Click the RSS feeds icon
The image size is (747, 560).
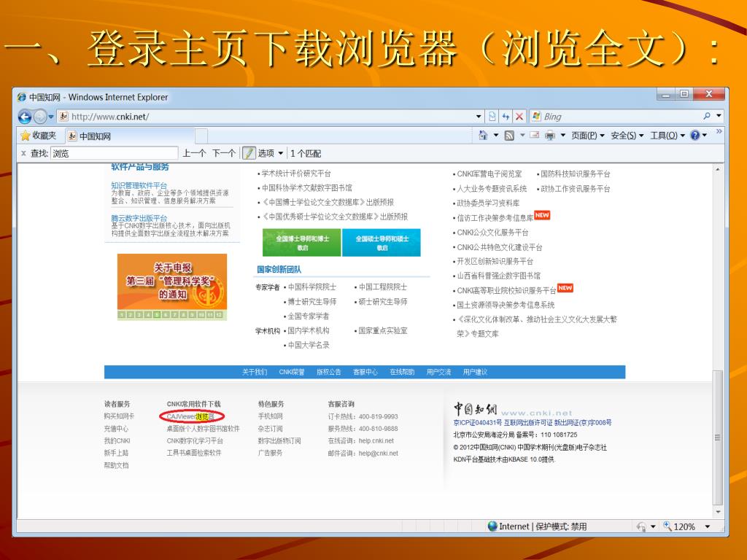tap(509, 136)
